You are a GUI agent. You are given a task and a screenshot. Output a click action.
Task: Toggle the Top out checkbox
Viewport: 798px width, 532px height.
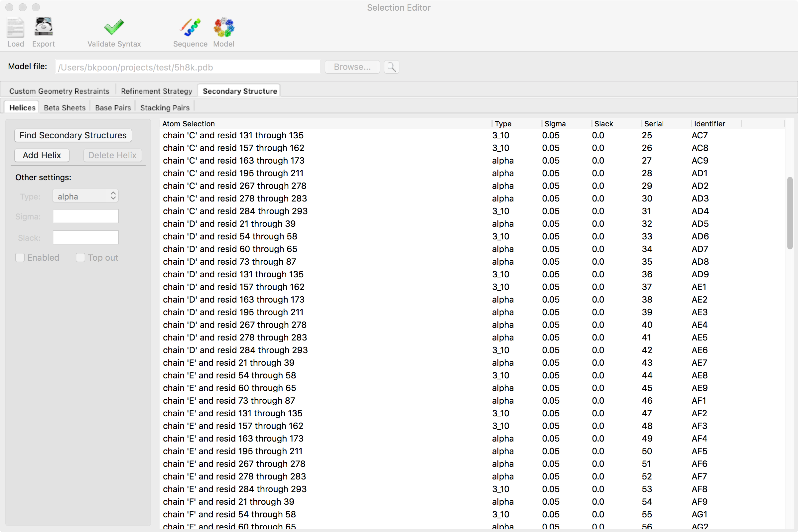(x=80, y=257)
